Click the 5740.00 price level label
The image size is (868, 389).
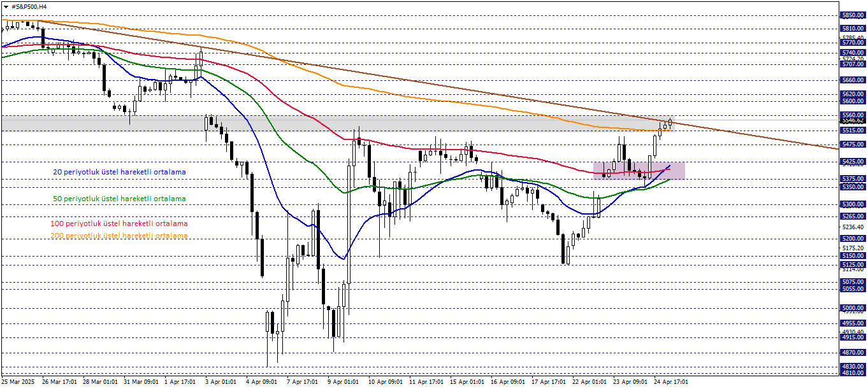pyautogui.click(x=853, y=53)
